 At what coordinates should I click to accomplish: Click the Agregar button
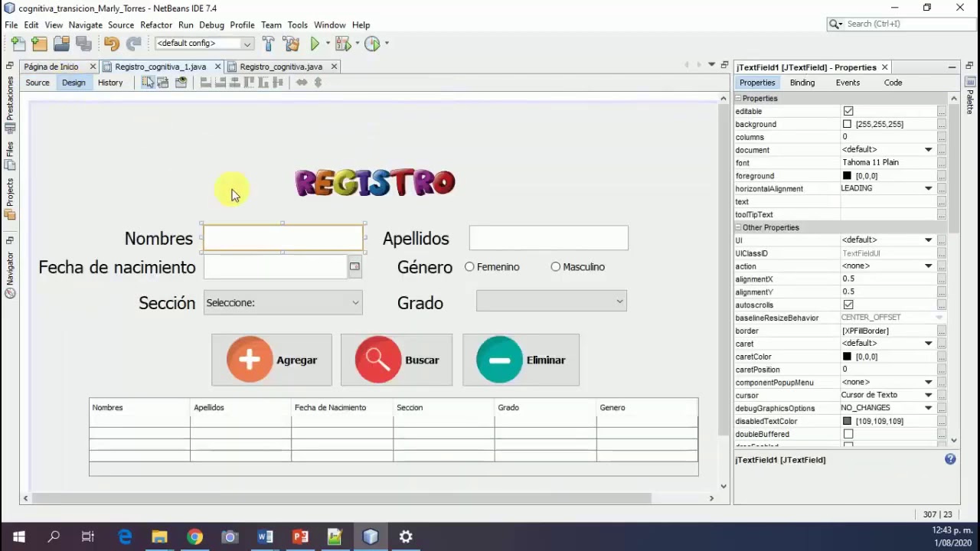272,360
